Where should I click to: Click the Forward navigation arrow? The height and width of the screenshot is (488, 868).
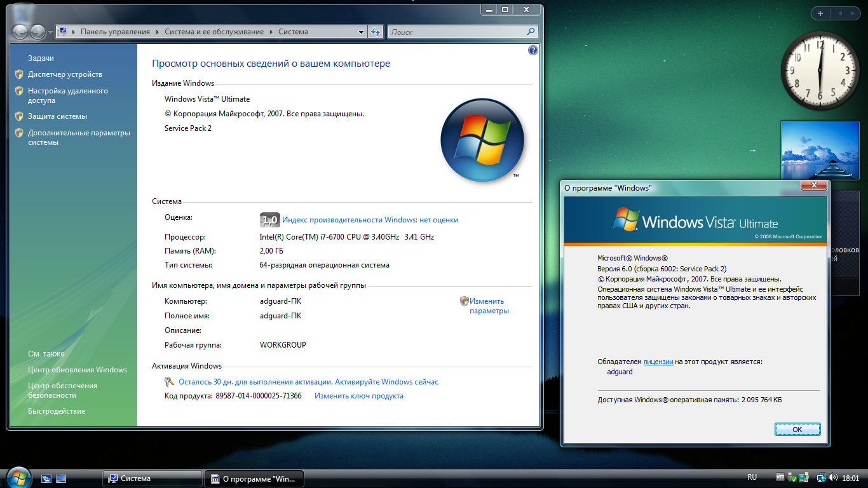[x=38, y=32]
